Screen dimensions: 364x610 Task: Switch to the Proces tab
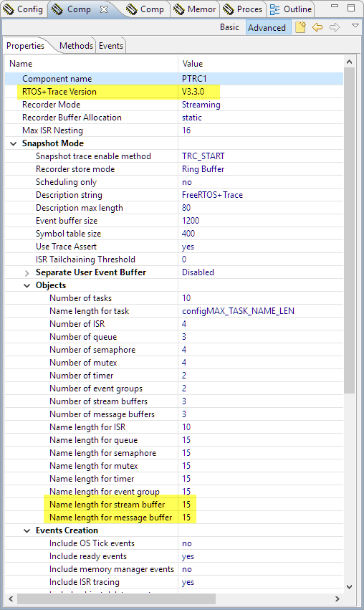click(x=243, y=9)
